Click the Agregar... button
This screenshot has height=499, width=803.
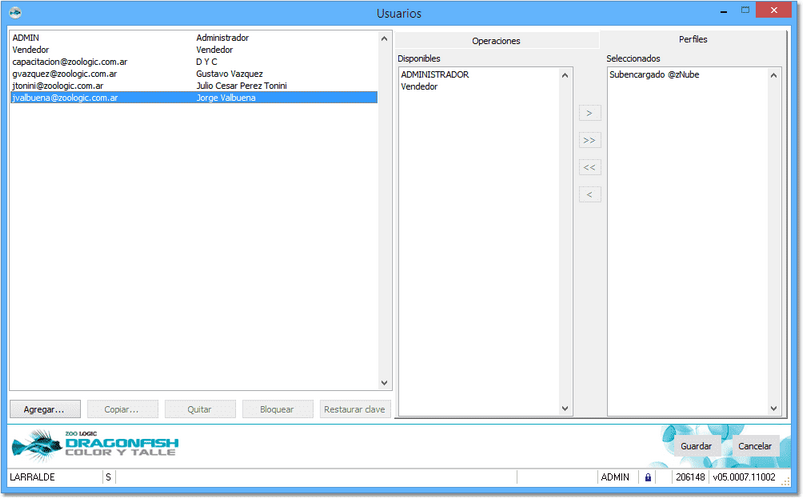pos(45,409)
